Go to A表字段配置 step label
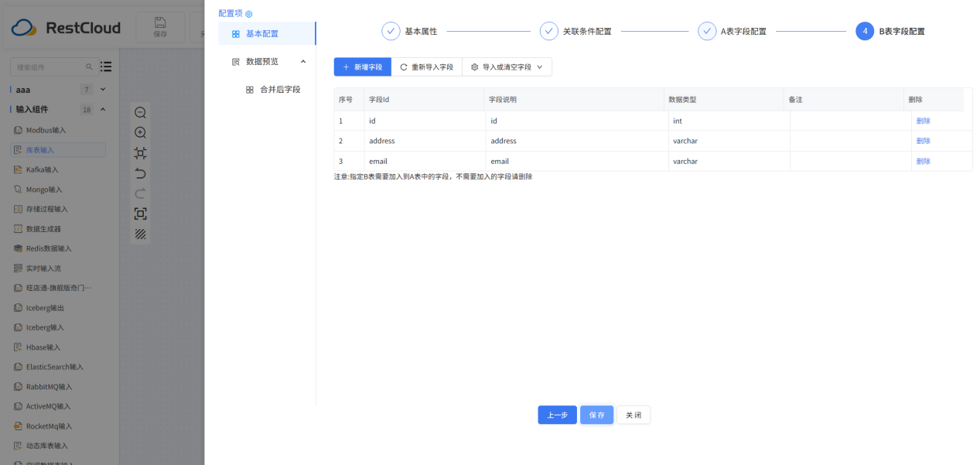This screenshot has height=465, width=980. (x=743, y=32)
